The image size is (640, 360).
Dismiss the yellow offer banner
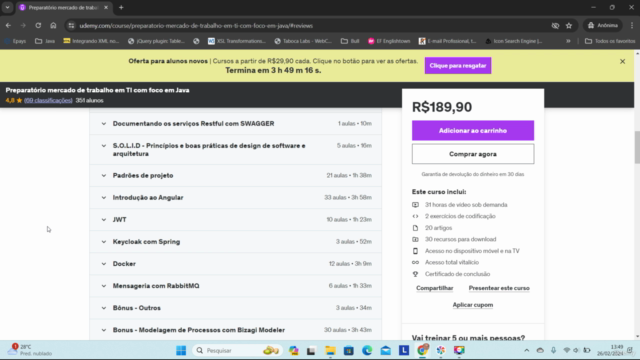(x=622, y=61)
